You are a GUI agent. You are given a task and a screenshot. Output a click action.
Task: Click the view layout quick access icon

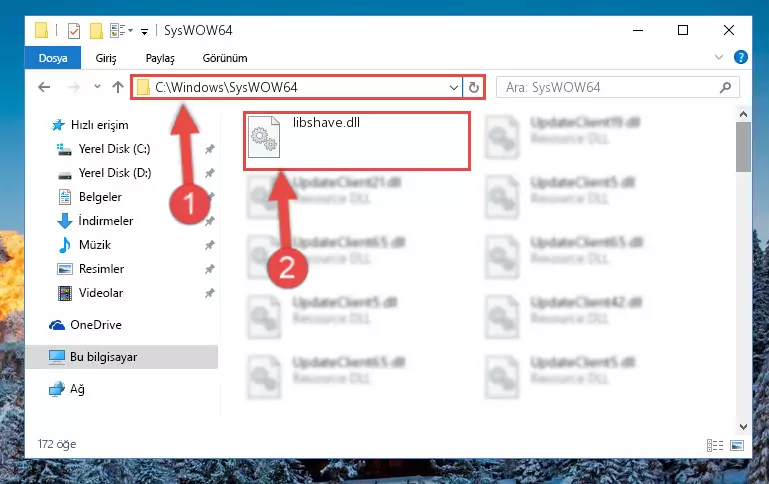(x=121, y=30)
